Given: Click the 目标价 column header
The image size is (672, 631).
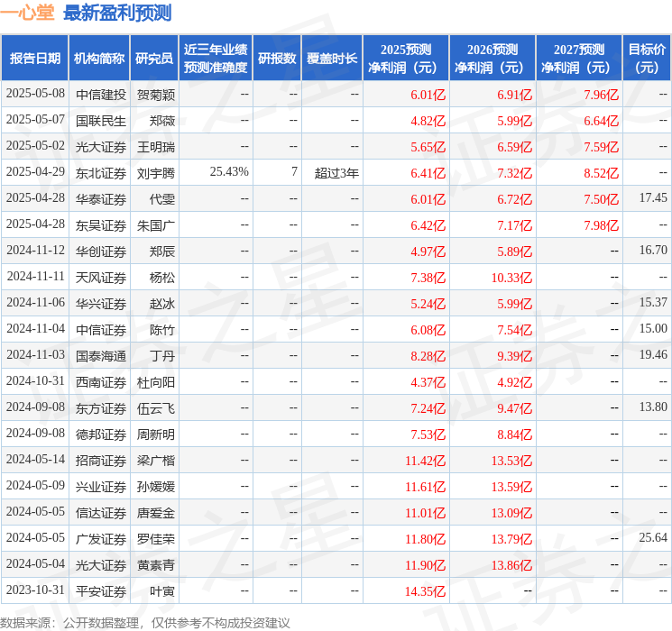Looking at the screenshot, I should click(x=647, y=59).
